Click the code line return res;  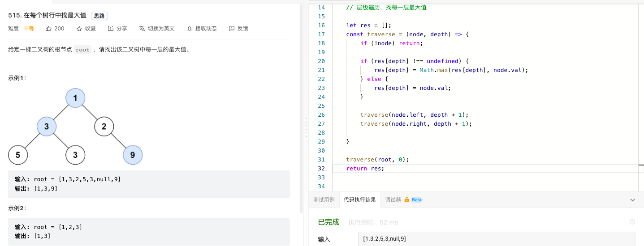365,169
